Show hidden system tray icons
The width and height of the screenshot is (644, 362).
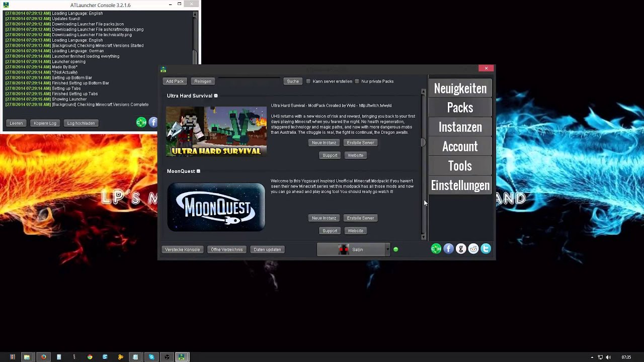pyautogui.click(x=592, y=357)
